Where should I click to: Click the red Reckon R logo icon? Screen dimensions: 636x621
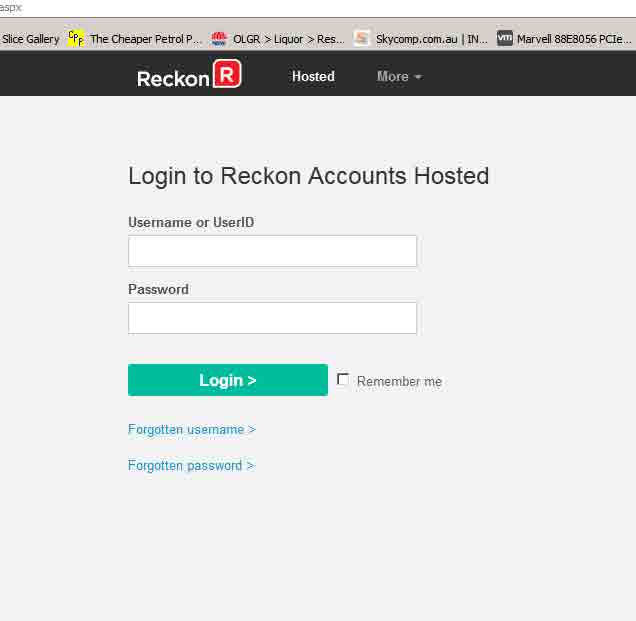click(x=227, y=74)
